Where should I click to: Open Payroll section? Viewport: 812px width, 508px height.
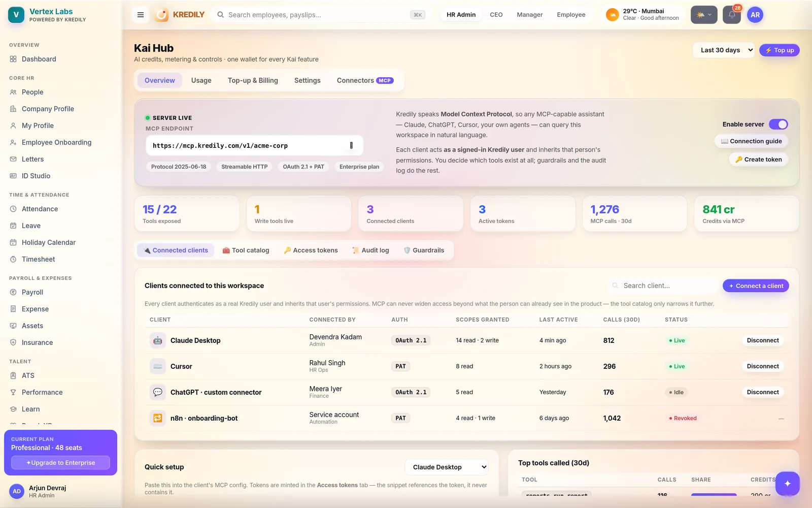click(x=61, y=292)
